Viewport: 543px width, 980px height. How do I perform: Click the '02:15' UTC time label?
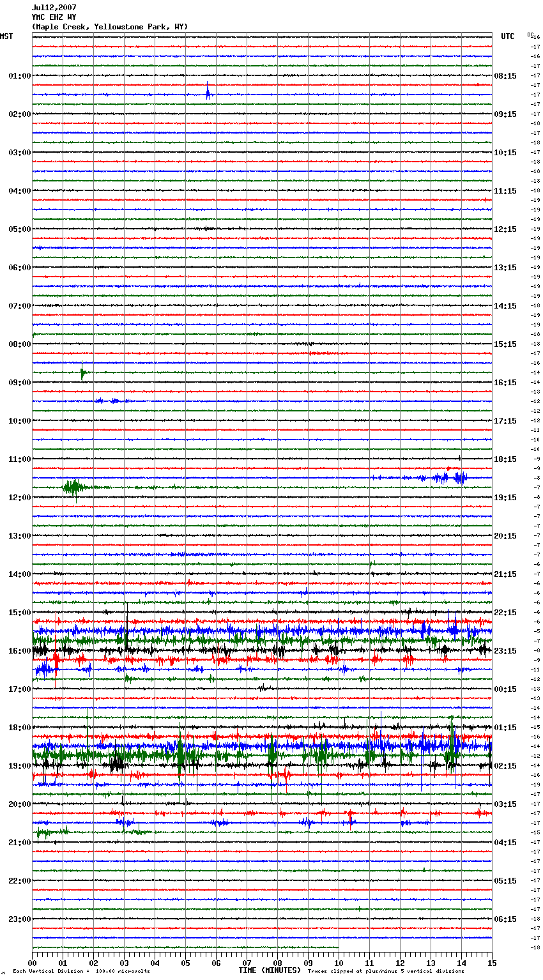click(x=505, y=766)
